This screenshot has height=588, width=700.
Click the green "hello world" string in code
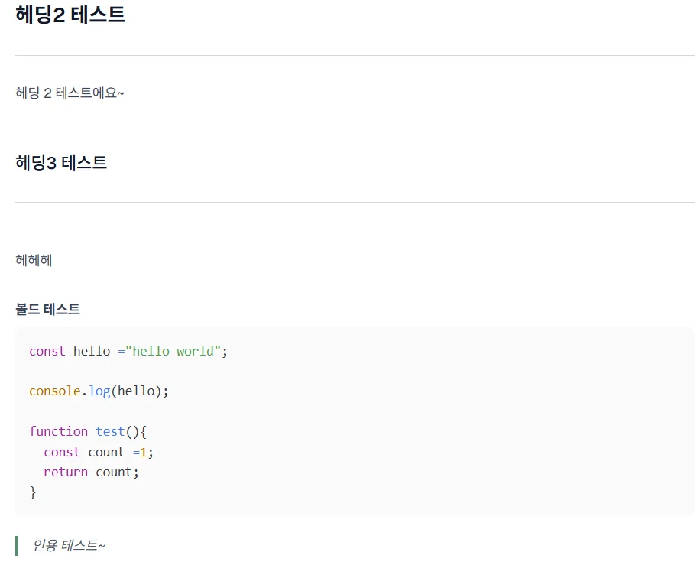(173, 351)
